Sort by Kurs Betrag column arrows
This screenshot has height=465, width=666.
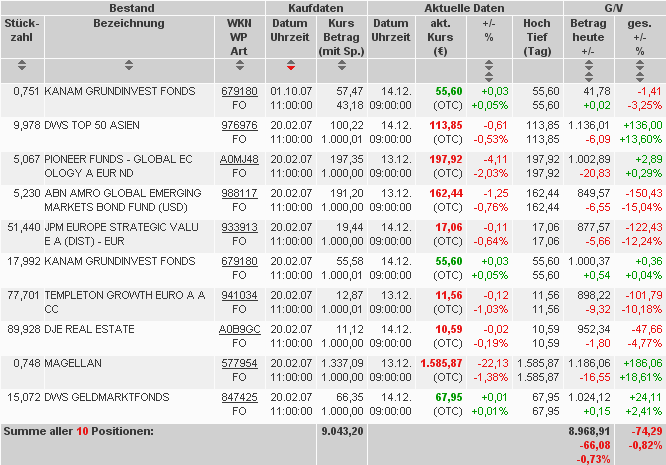341,65
